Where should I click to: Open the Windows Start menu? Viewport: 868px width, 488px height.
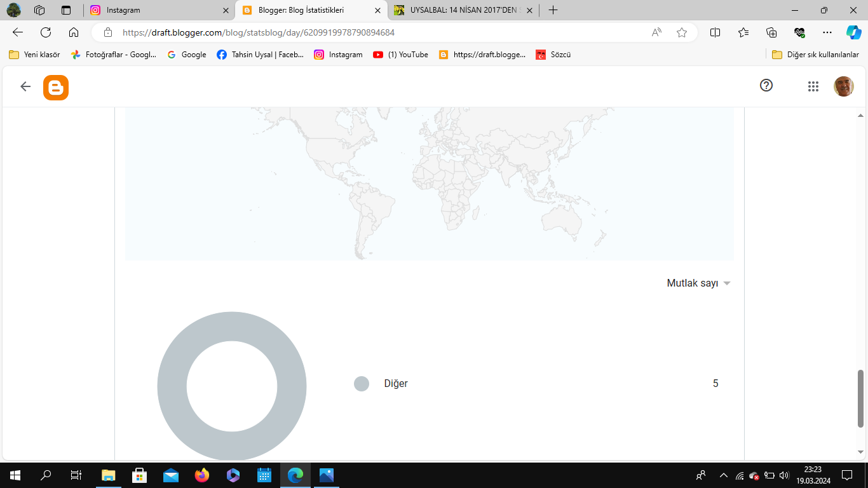[15, 475]
